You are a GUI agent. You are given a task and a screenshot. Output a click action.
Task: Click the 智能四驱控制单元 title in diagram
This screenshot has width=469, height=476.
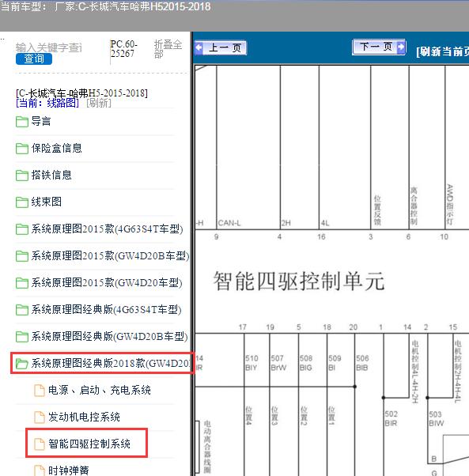point(299,281)
